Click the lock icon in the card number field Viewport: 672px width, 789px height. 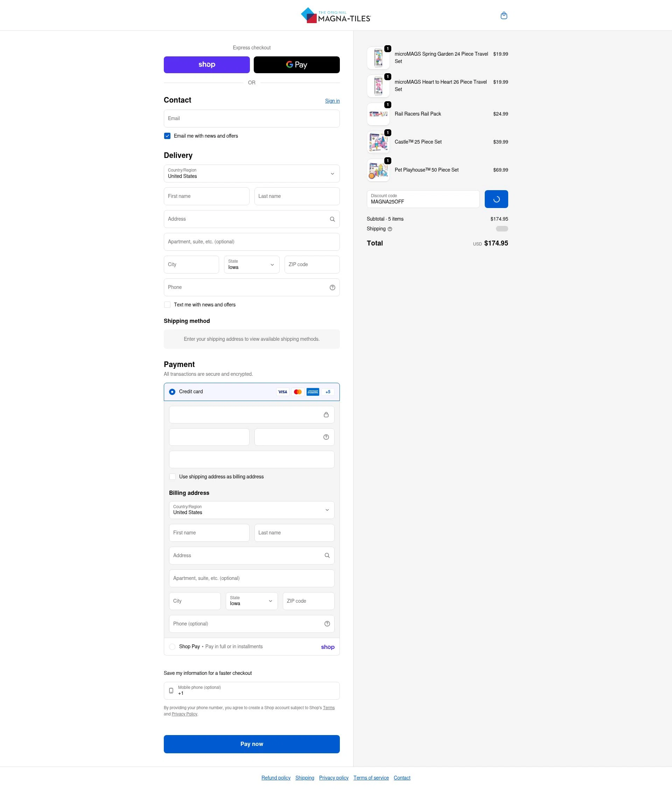click(326, 414)
